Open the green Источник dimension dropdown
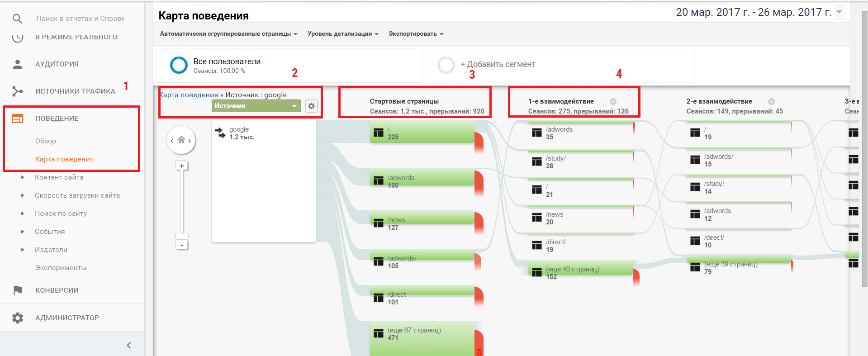Image resolution: width=868 pixels, height=356 pixels. [256, 106]
